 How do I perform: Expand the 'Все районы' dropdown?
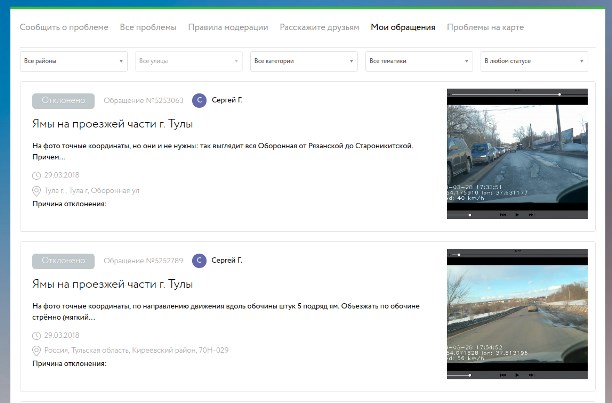click(73, 62)
